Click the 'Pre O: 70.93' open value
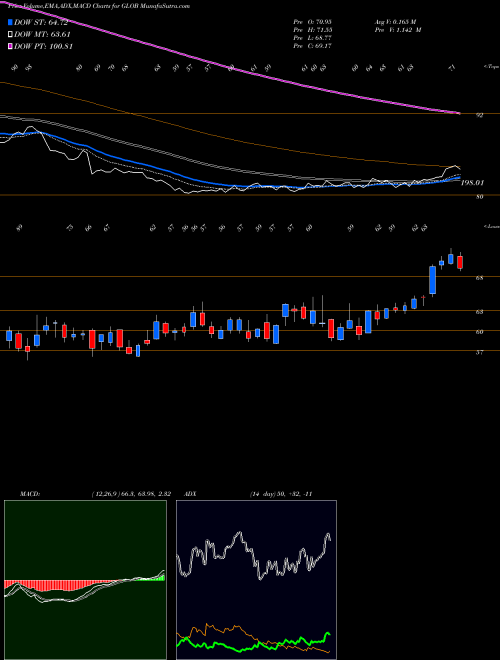Image resolution: width=500 pixels, height=660 pixels. [x=313, y=21]
